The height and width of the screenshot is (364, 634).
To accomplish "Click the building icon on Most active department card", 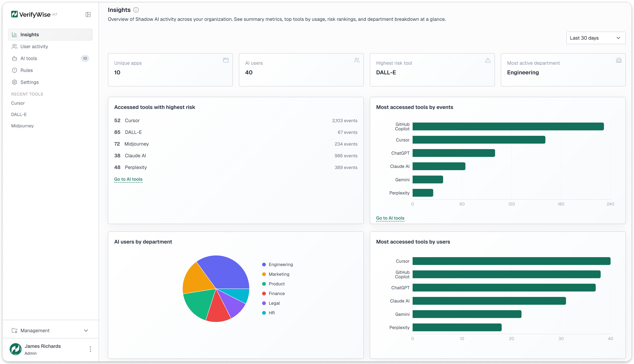I will tap(619, 60).
